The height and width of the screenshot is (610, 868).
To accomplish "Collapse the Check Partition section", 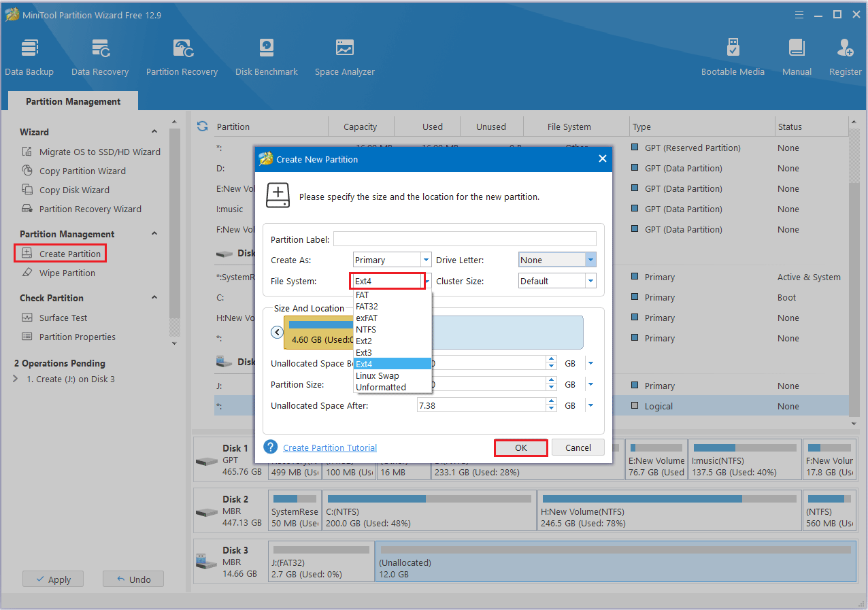I will click(154, 298).
